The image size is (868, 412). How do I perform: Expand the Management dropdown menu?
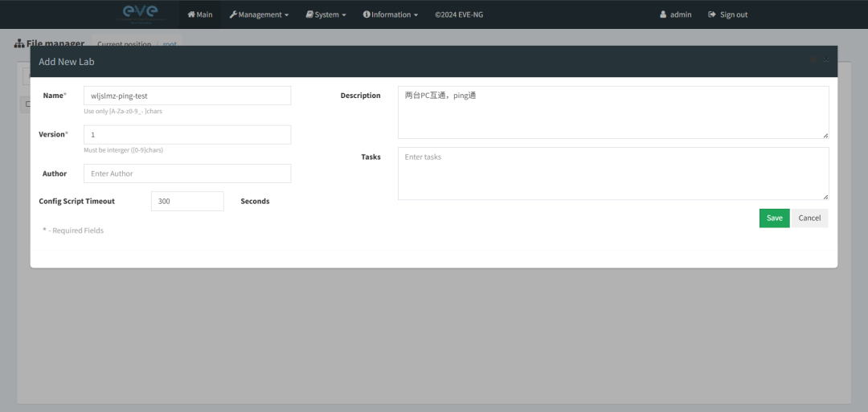(x=259, y=14)
